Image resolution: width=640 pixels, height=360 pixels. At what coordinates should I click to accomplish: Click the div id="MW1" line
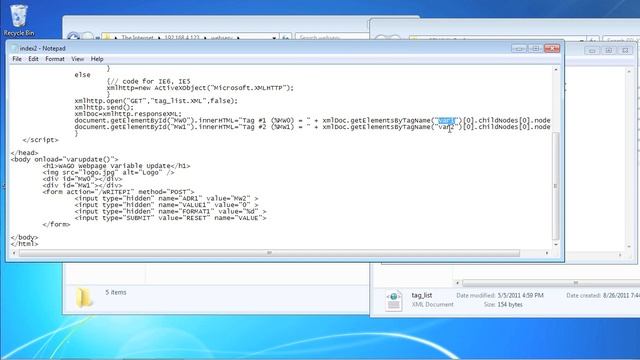click(x=82, y=186)
